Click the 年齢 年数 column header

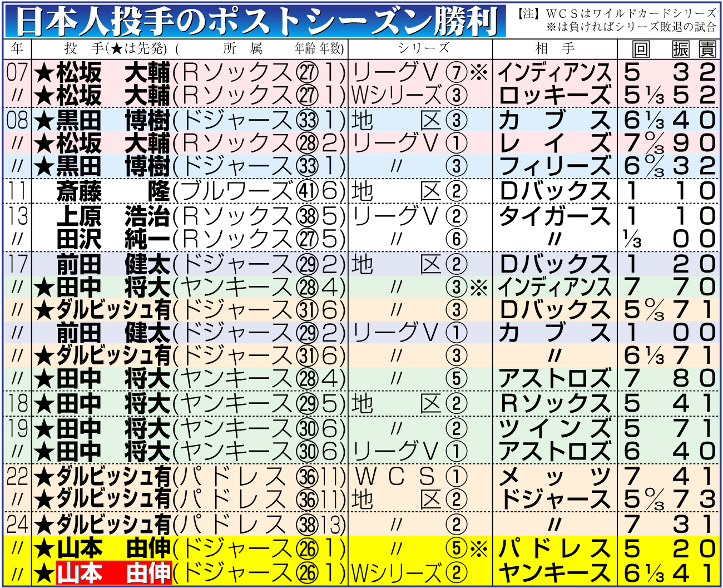coord(319,49)
